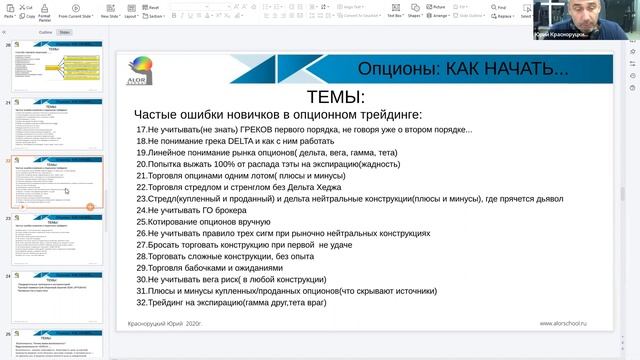Image resolution: width=640 pixels, height=360 pixels.
Task: Decrease the font size
Action: (x=245, y=7)
